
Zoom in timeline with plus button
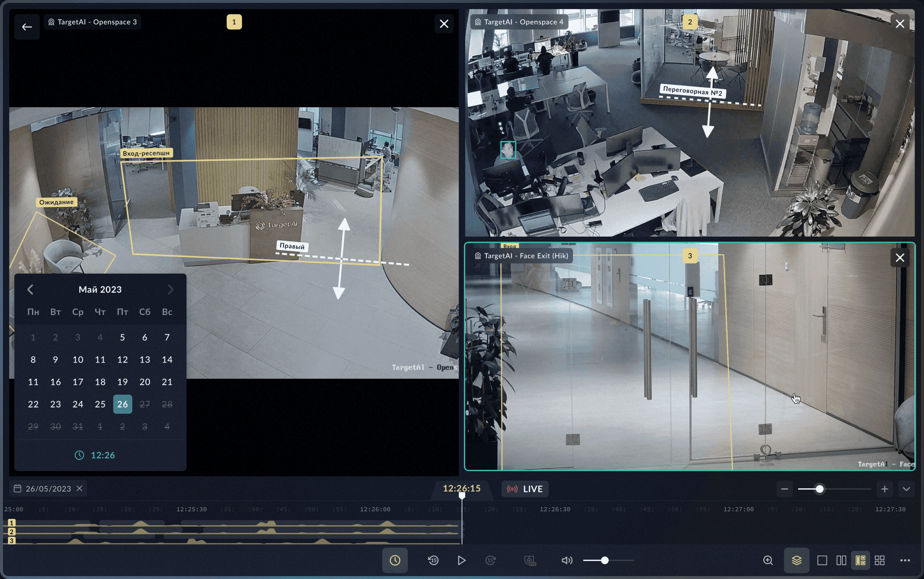tap(885, 489)
